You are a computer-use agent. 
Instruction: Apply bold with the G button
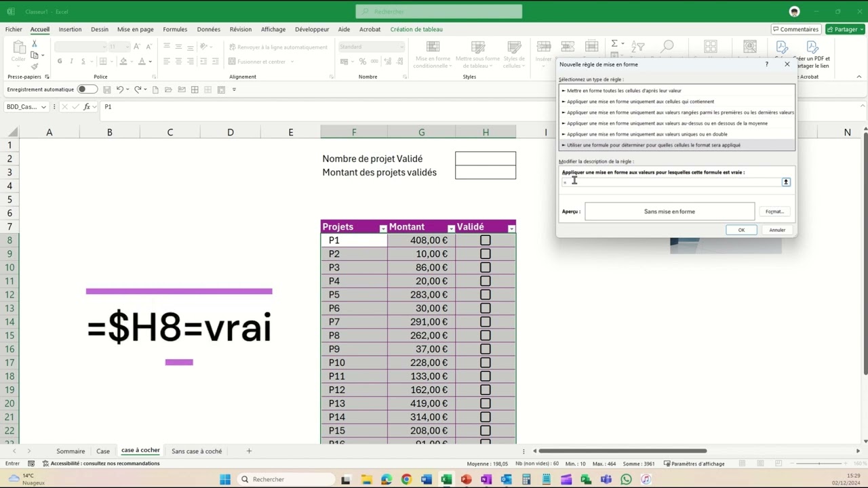click(60, 61)
